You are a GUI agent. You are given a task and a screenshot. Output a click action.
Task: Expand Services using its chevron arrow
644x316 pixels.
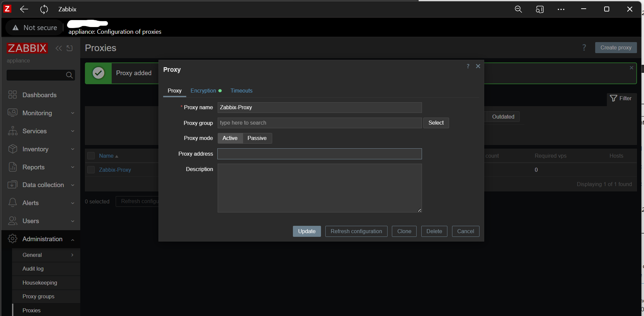[x=73, y=131]
